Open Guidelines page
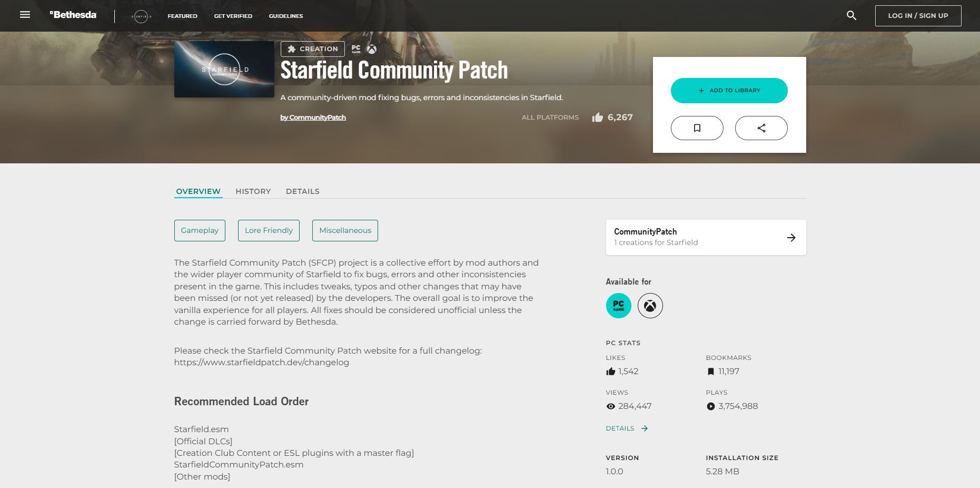The image size is (980, 488). click(x=286, y=16)
